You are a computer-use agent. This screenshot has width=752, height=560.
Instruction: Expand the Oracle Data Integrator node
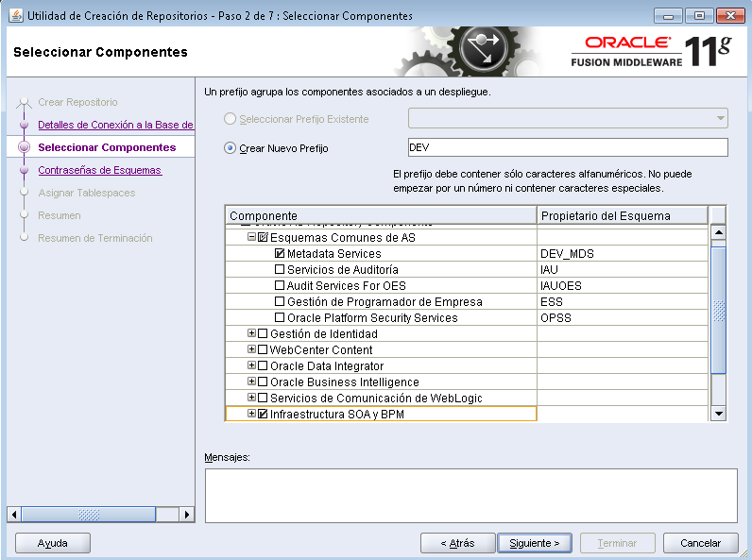click(251, 365)
